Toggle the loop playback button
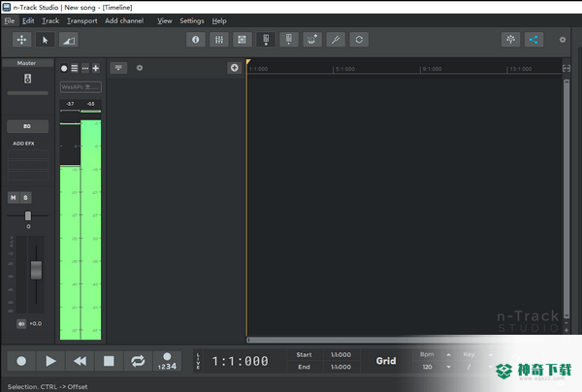The image size is (582, 392). 138,361
